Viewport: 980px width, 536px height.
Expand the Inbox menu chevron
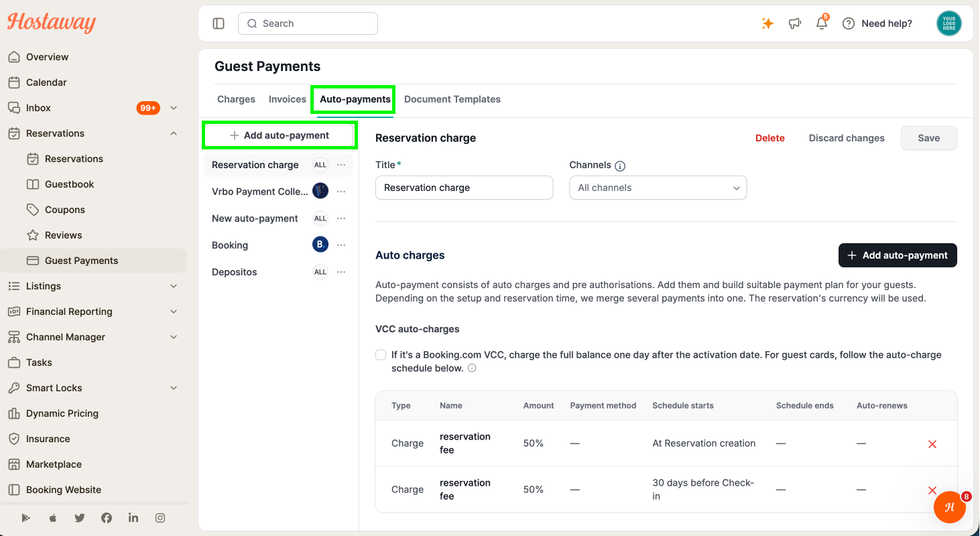pos(174,108)
